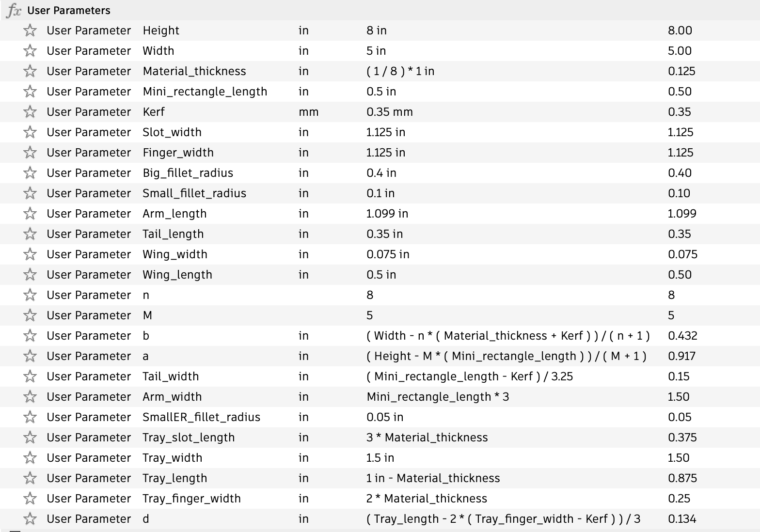Select the parameter name 'Slot_width'
Image resolution: width=760 pixels, height=532 pixels.
click(172, 132)
